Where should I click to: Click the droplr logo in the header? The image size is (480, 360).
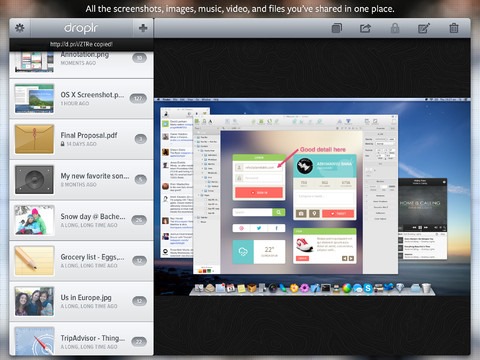point(81,28)
